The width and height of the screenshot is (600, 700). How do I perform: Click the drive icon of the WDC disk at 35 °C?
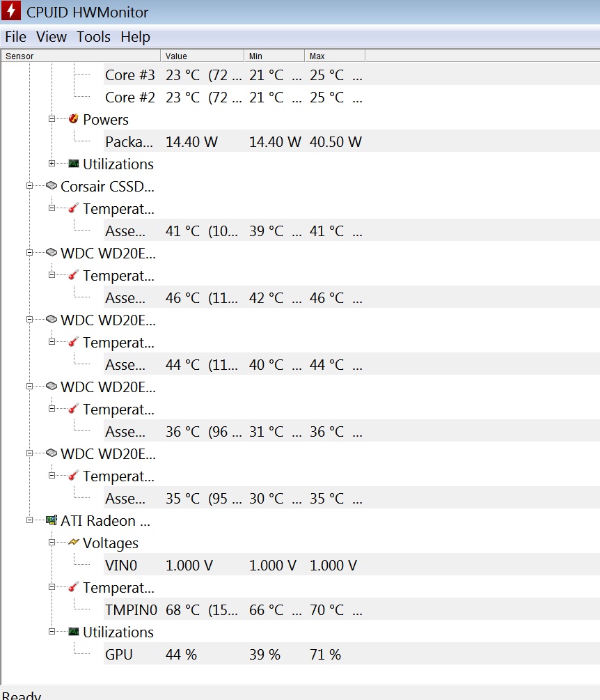pos(52,453)
